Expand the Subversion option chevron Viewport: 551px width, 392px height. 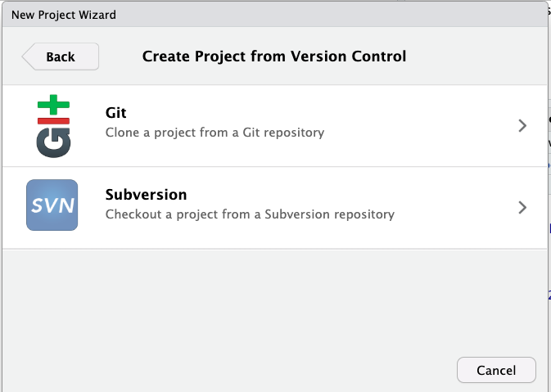(x=522, y=208)
